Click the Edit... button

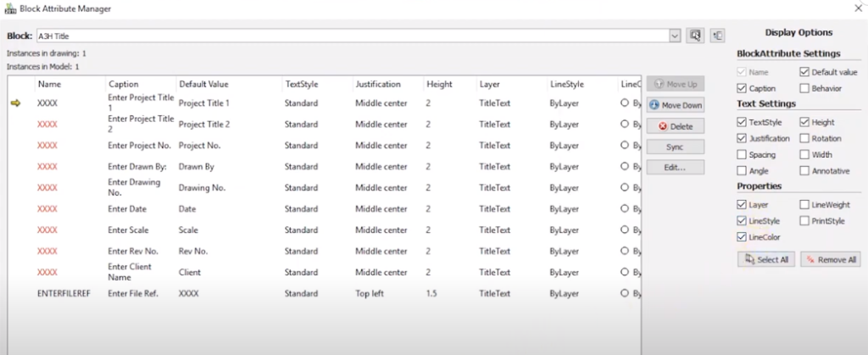(x=675, y=167)
